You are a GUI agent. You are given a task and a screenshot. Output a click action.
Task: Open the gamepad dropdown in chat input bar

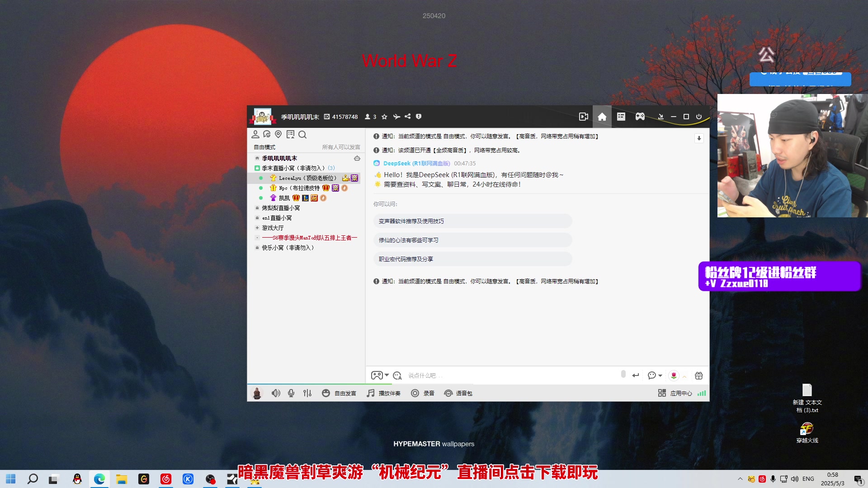(380, 375)
